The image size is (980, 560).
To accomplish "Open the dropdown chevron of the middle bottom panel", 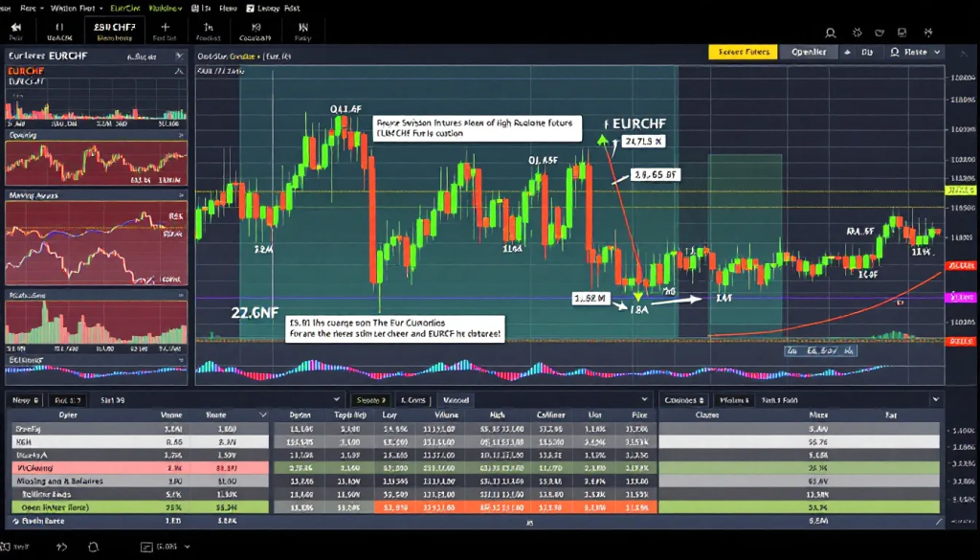I will click(x=644, y=399).
